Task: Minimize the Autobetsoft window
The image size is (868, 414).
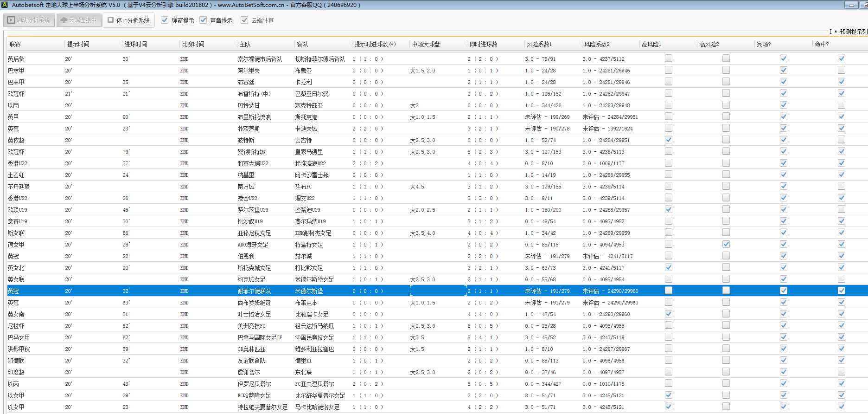Action: point(851,5)
